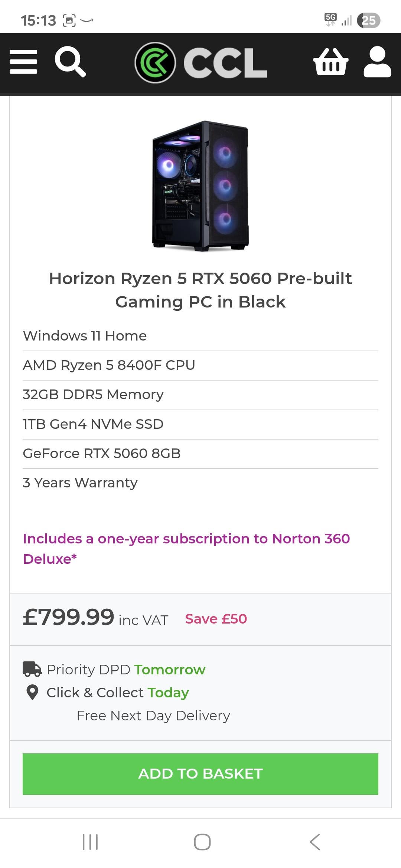The width and height of the screenshot is (401, 868).
Task: Select the £799.99 price text
Action: click(x=69, y=618)
